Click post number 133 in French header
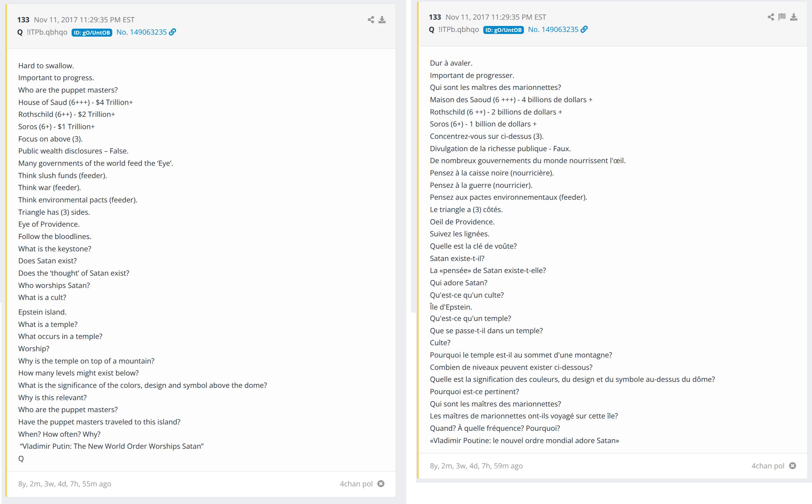812x504 pixels. [435, 17]
